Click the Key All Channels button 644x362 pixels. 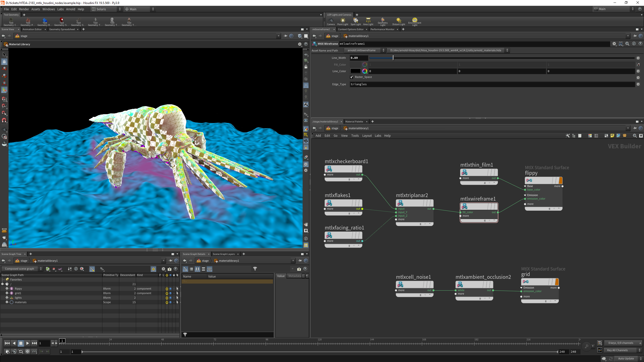pyautogui.click(x=617, y=350)
